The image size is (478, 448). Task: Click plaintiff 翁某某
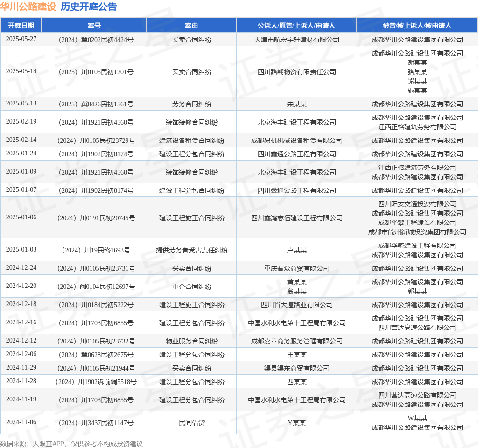tap(296, 291)
